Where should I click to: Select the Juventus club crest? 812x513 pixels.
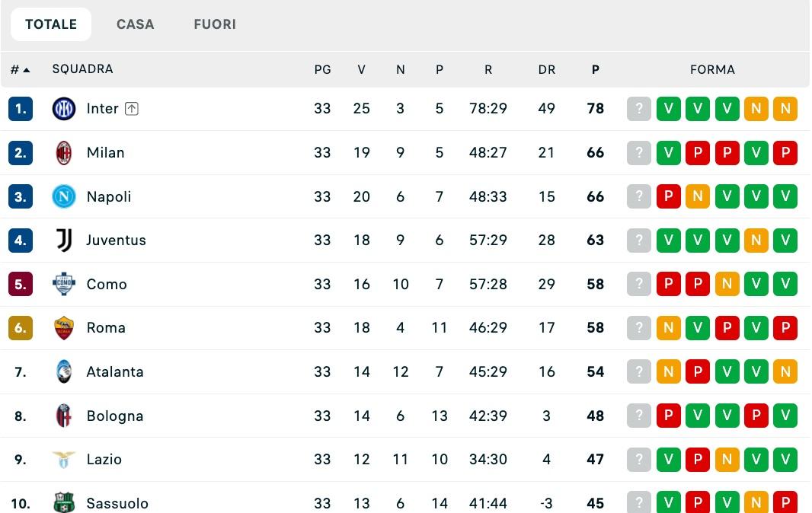[64, 240]
